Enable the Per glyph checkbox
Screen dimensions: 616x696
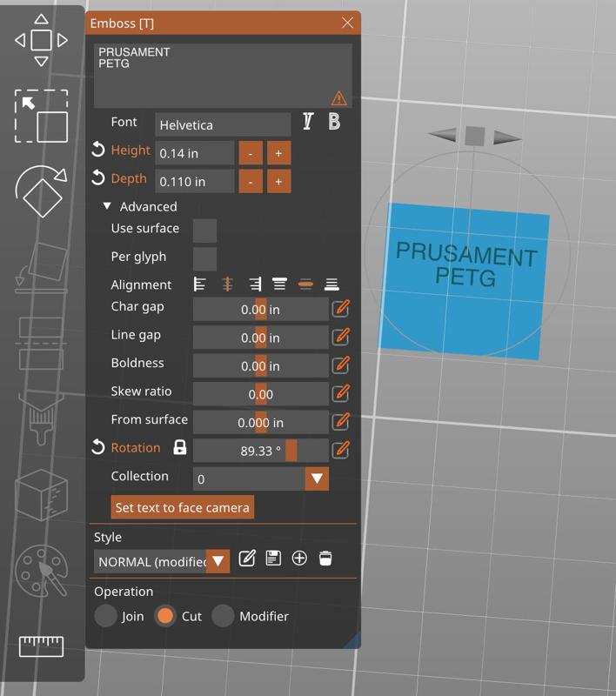pos(205,258)
